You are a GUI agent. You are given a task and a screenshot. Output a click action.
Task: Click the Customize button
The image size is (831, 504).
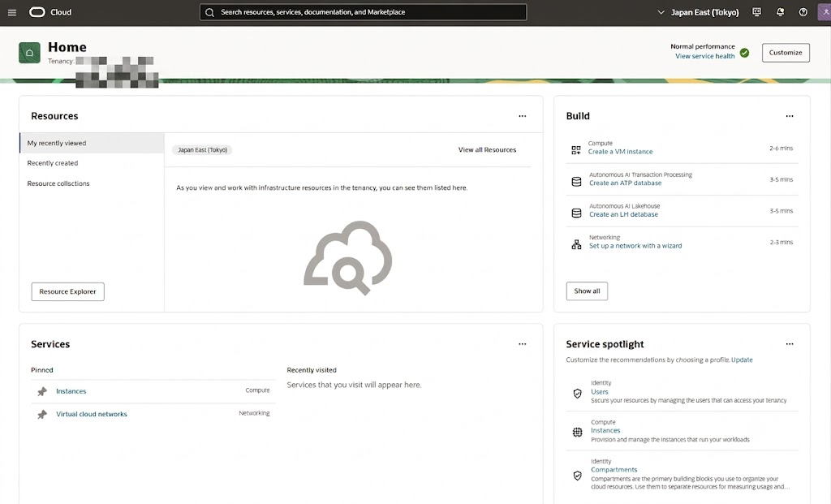pos(786,53)
